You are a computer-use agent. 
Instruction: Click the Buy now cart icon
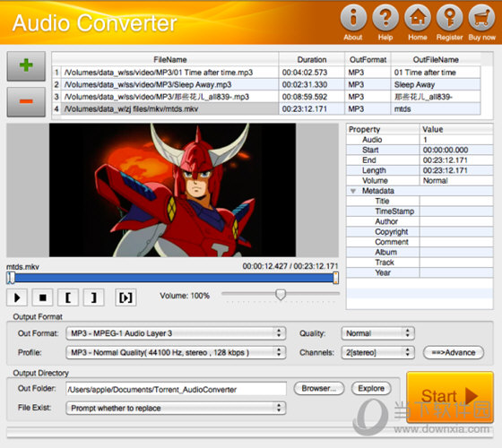click(482, 17)
